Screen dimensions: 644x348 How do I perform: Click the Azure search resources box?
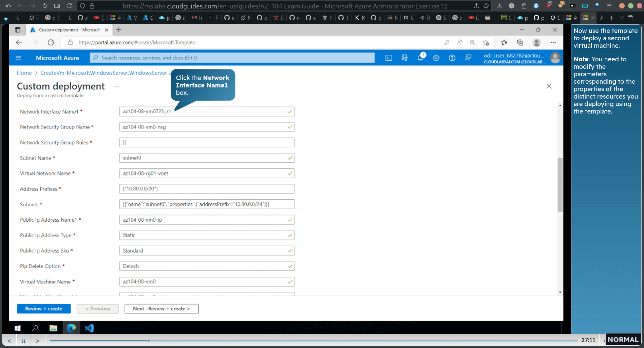[x=232, y=58]
